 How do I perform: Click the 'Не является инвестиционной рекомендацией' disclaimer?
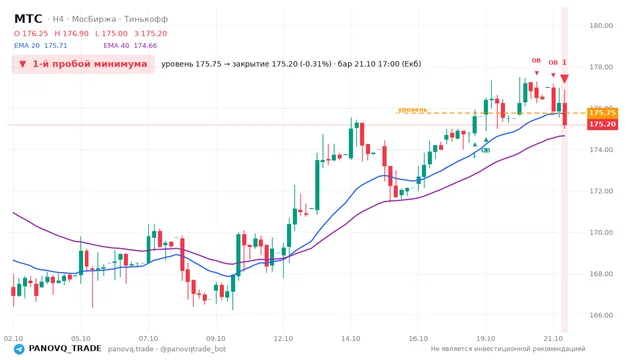[508, 349]
